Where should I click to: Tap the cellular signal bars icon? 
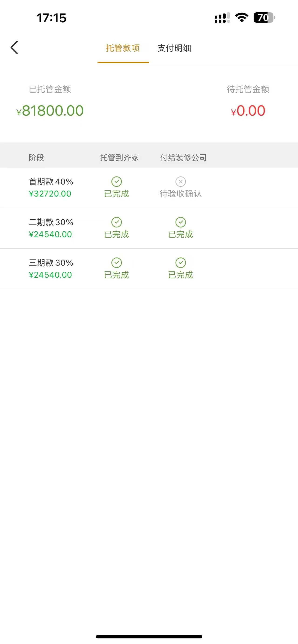point(222,18)
